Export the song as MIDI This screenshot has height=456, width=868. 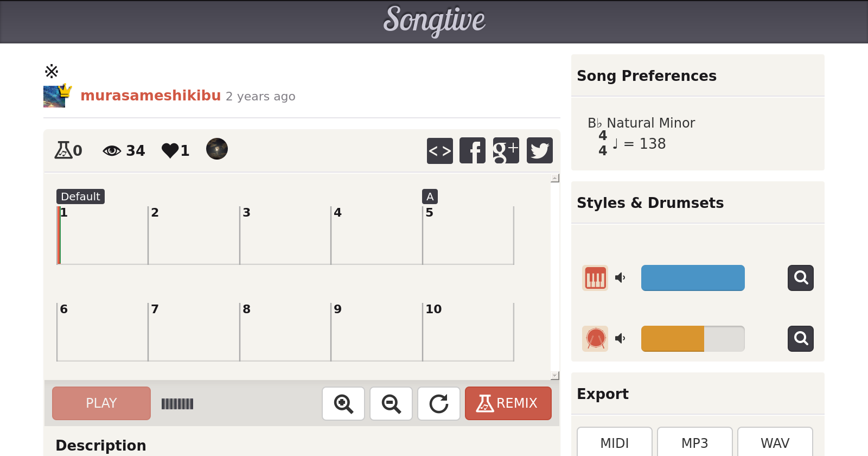click(x=614, y=443)
